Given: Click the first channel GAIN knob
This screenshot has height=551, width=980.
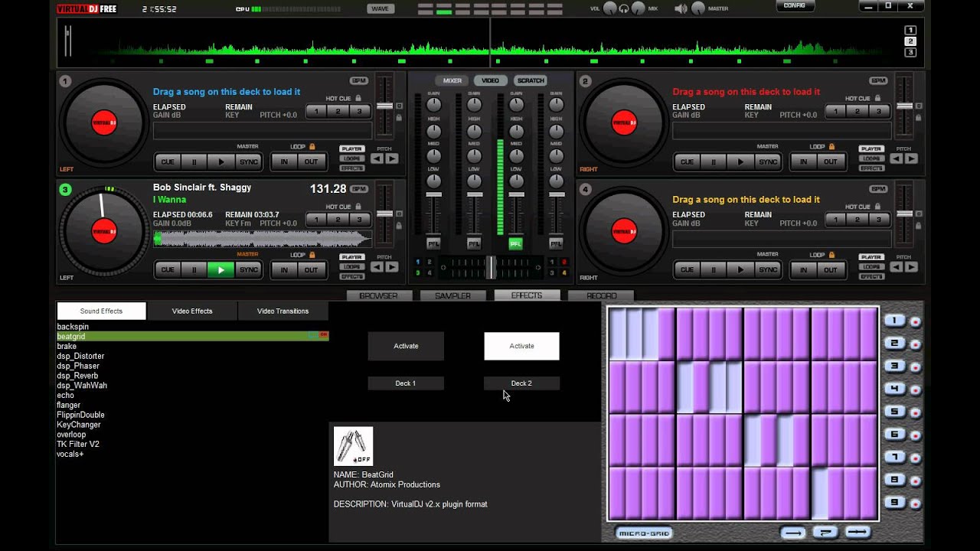Looking at the screenshot, I should [x=433, y=104].
